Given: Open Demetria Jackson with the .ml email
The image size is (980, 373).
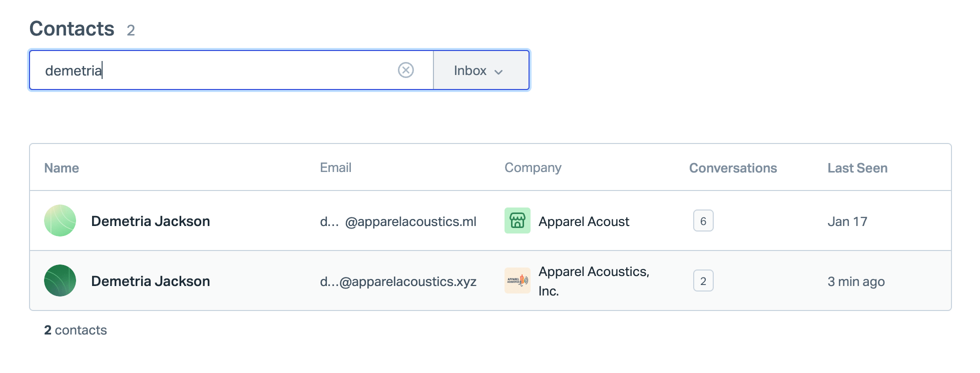Looking at the screenshot, I should click(150, 221).
